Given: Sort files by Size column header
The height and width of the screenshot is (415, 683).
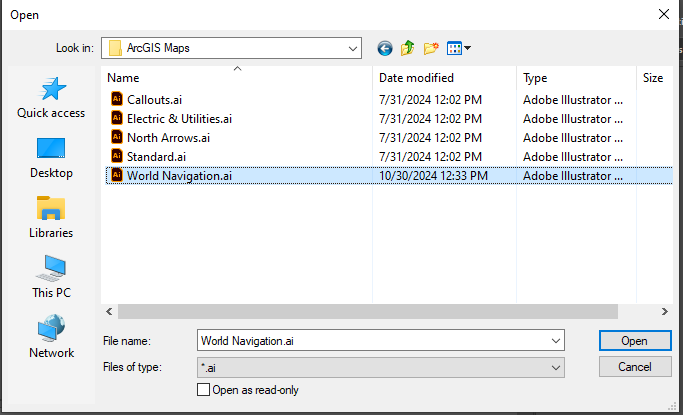Looking at the screenshot, I should coord(653,78).
